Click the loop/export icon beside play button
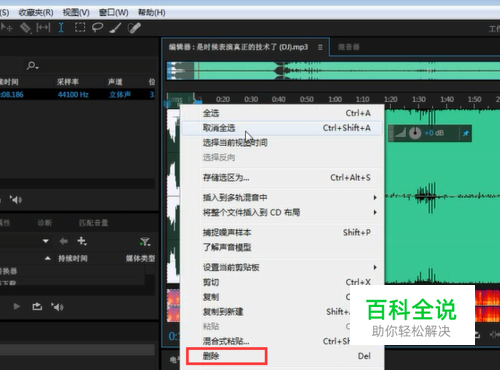This screenshot has height=370, width=500. coord(37,306)
